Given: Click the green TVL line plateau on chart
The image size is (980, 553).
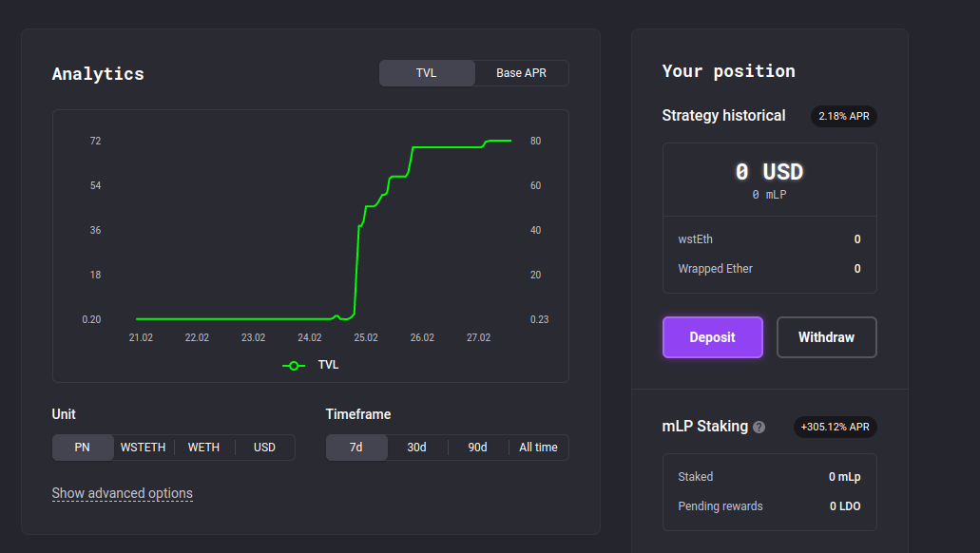Looking at the screenshot, I should 447,147.
